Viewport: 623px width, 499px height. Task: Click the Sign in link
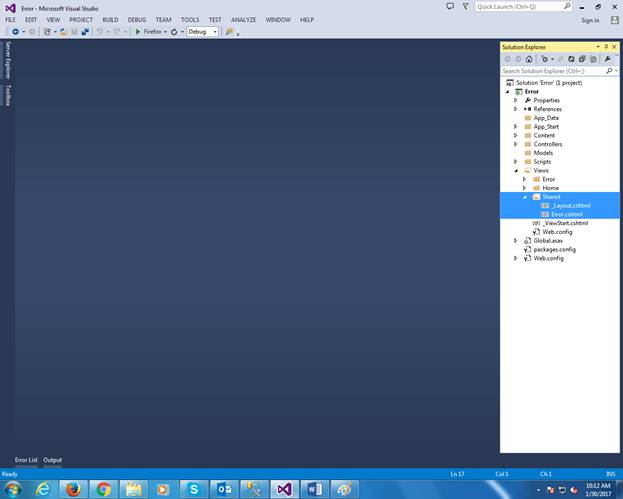click(x=590, y=20)
